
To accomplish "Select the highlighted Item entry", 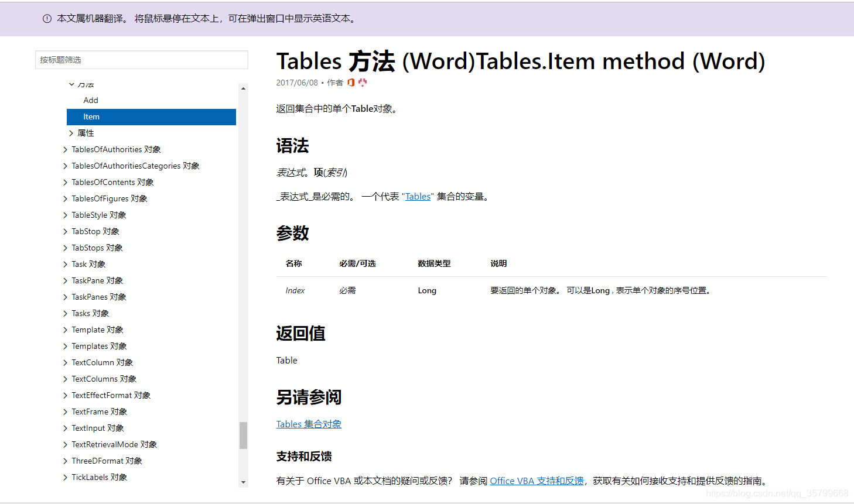I will (151, 116).
